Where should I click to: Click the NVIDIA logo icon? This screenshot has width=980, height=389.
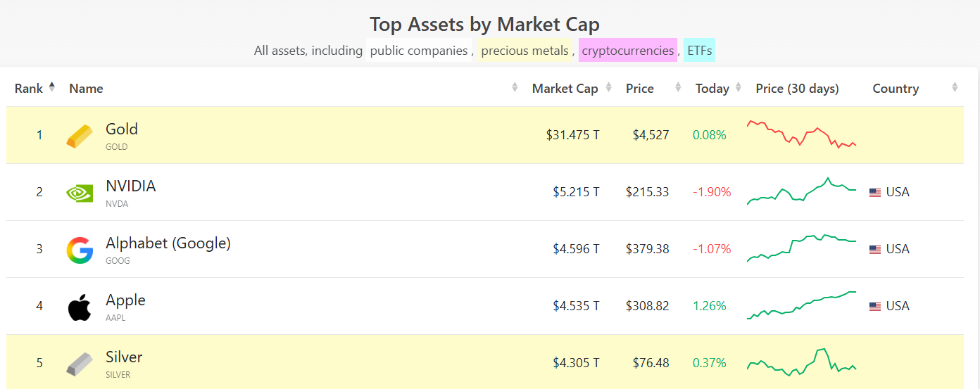[x=80, y=193]
